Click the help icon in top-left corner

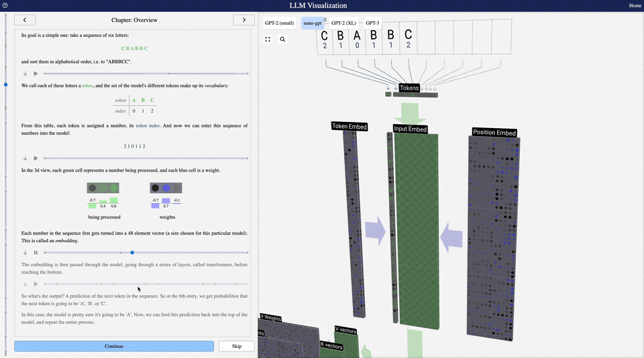click(5, 5)
